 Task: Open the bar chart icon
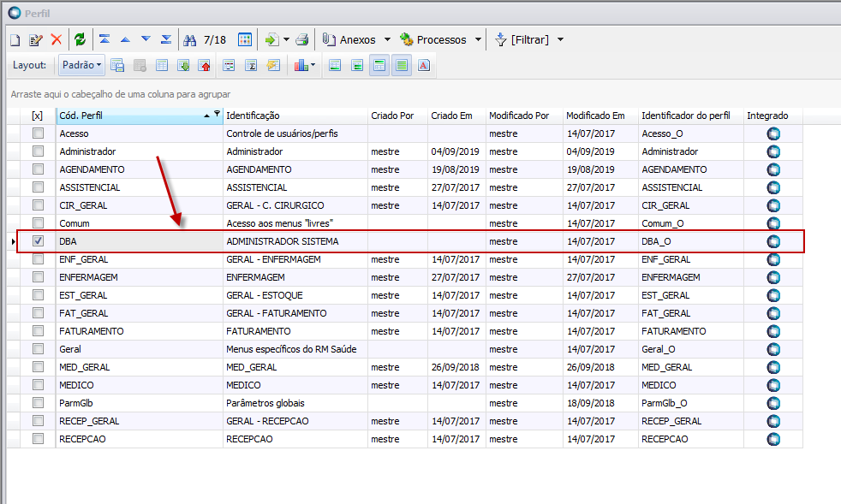[x=301, y=65]
